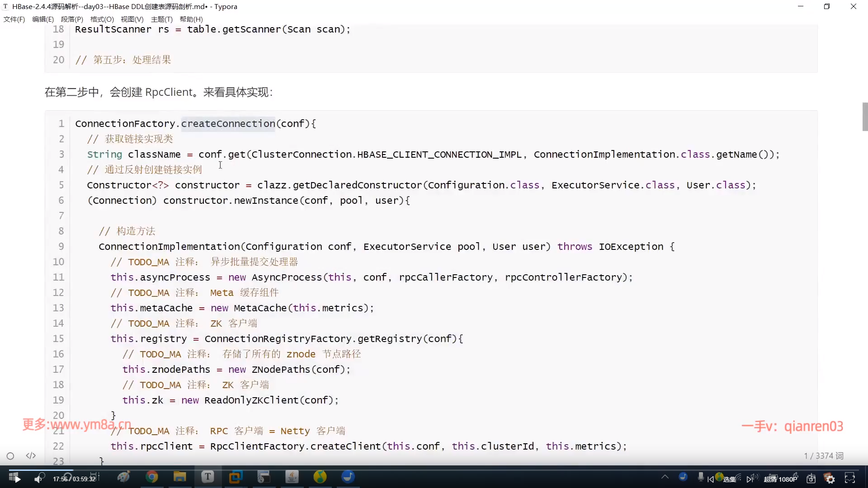Open the 格式(O) menu
Viewport: 868px width, 488px height.
click(x=102, y=19)
